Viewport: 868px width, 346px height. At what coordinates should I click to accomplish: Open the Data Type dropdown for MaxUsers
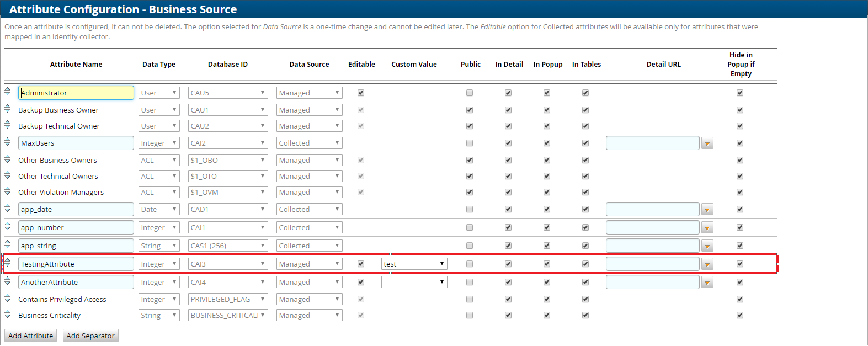coord(158,143)
